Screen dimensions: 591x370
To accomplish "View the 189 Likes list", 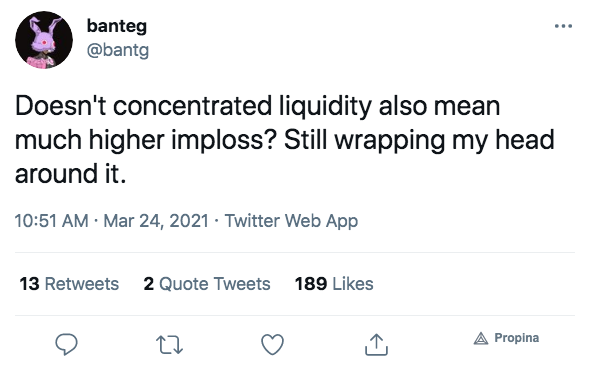I will pos(334,284).
